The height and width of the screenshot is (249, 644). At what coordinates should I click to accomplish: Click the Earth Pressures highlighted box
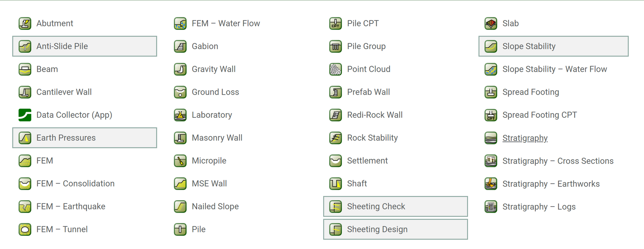pos(85,138)
